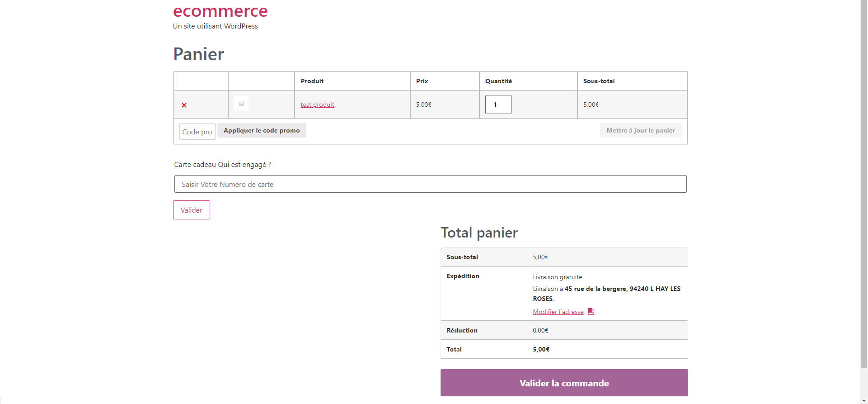Viewport: 868px width, 404px height.
Task: Click the Livraison gratuite shipping option text
Action: [x=557, y=277]
